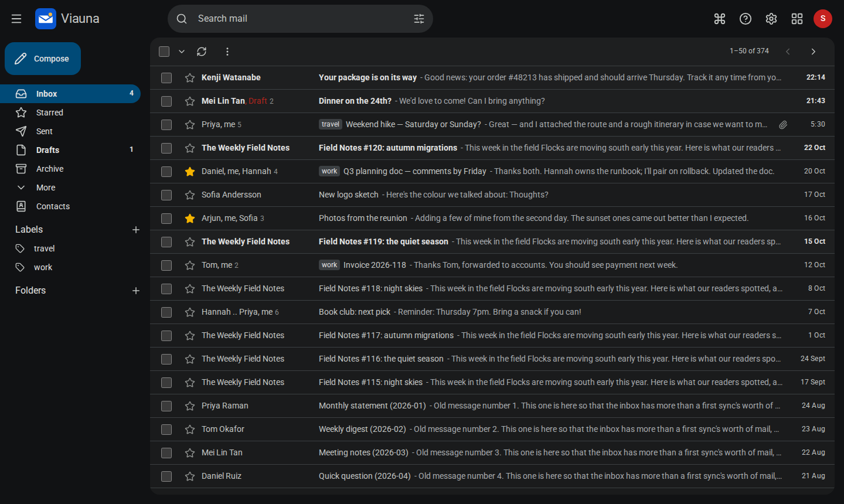Go to next page of messages

(x=814, y=52)
